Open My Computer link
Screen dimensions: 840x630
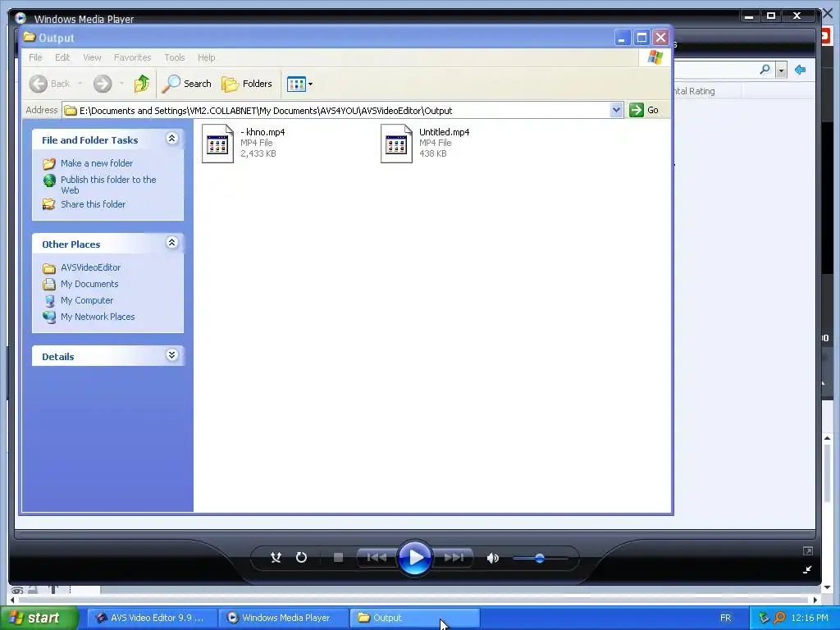coord(87,300)
